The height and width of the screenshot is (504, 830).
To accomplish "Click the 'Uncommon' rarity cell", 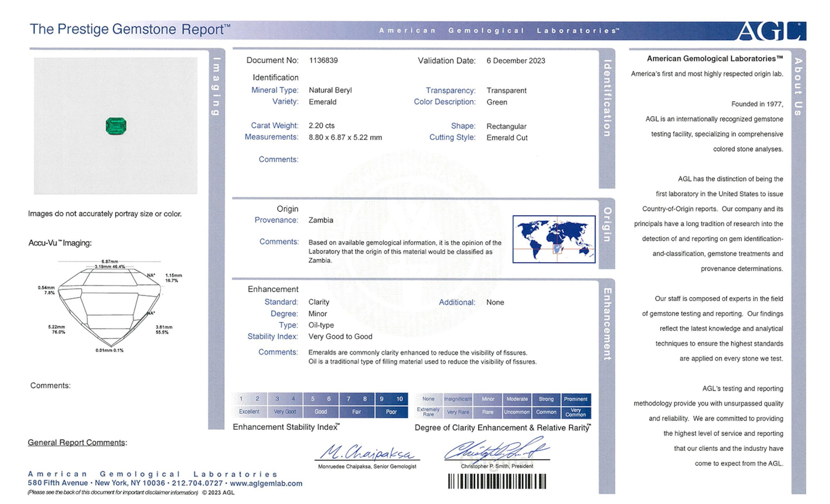I will [x=517, y=412].
